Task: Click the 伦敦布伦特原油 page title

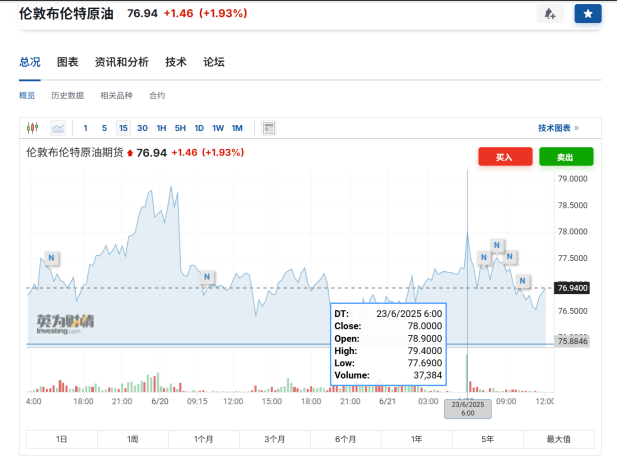Action: [x=67, y=13]
